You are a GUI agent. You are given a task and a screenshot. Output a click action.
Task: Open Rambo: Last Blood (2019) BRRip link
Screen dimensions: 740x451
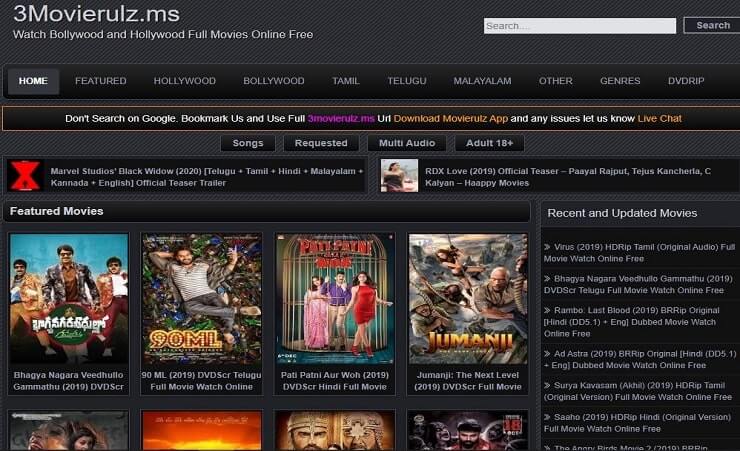[632, 322]
